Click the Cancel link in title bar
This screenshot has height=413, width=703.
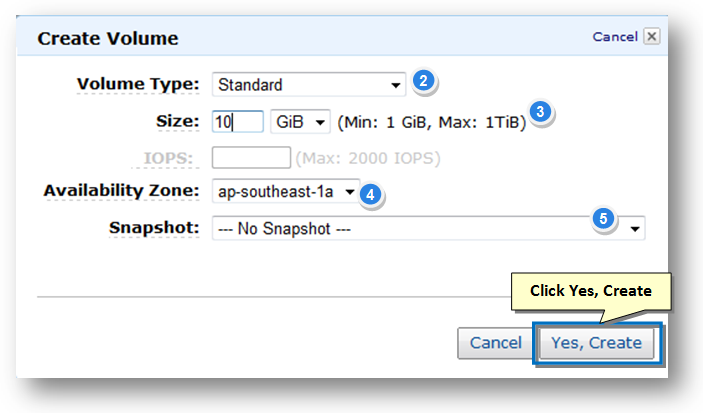[615, 37]
